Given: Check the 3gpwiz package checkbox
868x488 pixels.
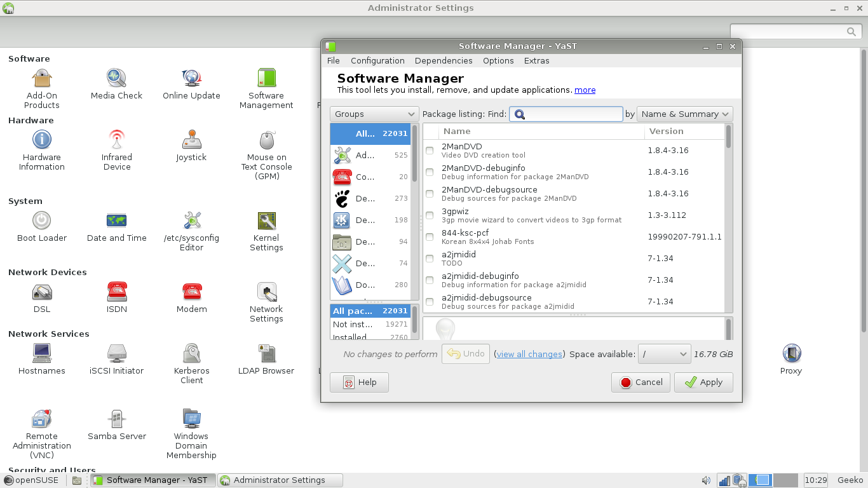Looking at the screenshot, I should click(430, 215).
